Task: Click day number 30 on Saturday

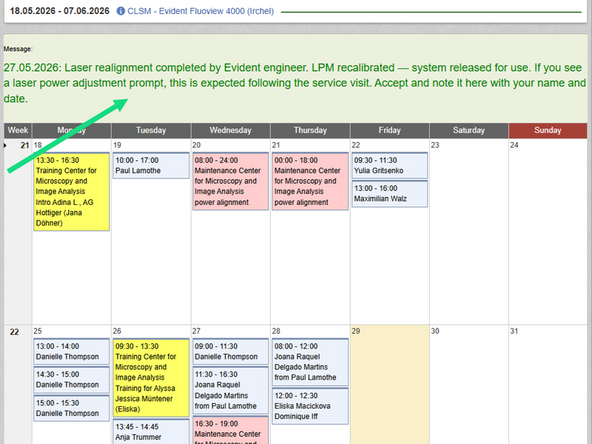Action: click(x=435, y=331)
